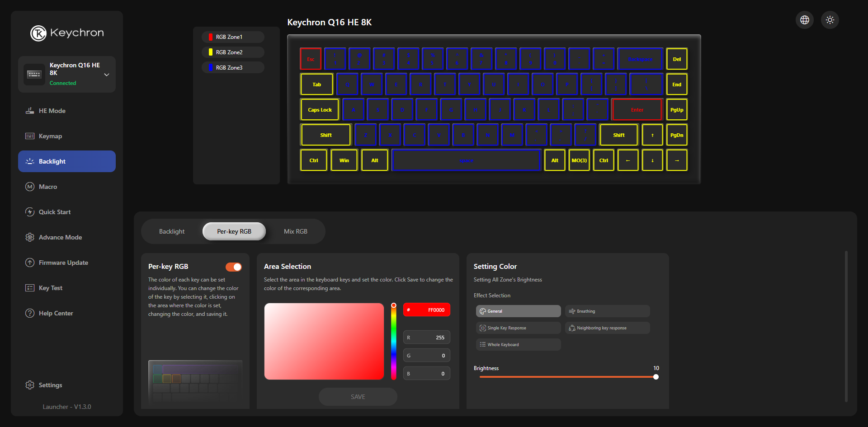Image resolution: width=868 pixels, height=427 pixels.
Task: Switch to the Backlight tab
Action: (x=172, y=231)
